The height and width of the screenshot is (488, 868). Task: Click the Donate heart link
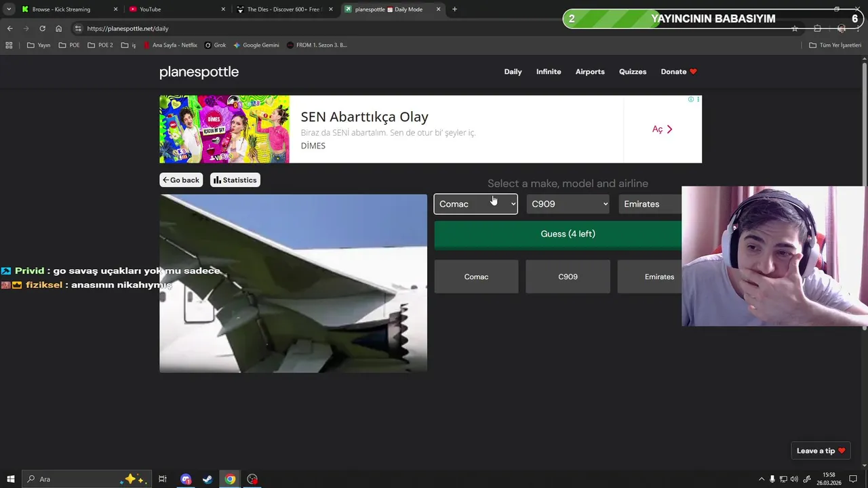679,72
